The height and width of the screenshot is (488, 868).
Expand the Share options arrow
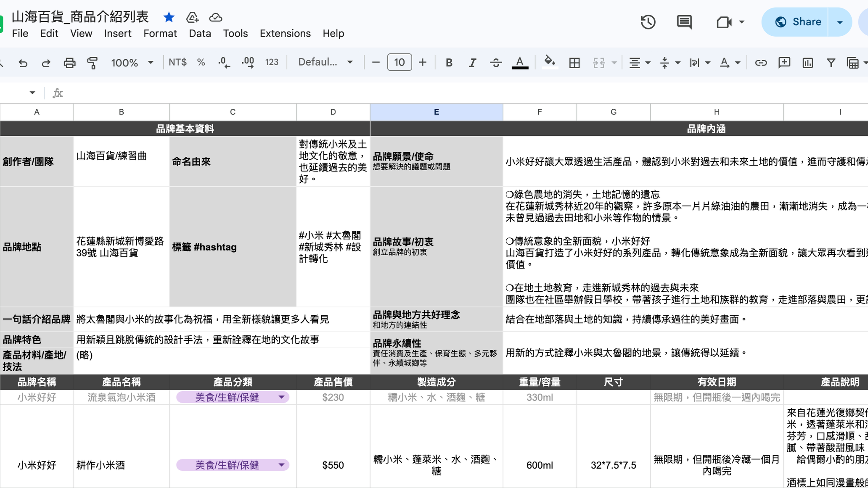pyautogui.click(x=840, y=22)
